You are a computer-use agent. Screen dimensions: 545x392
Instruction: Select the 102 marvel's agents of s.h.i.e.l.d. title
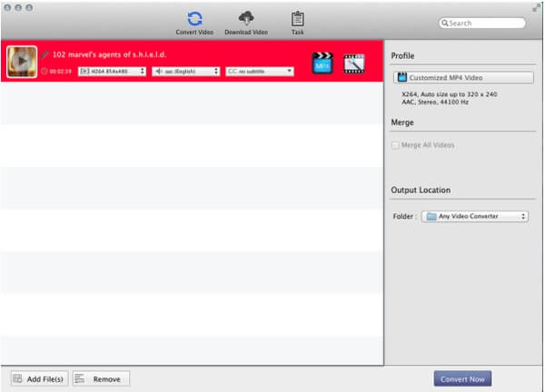coord(109,54)
